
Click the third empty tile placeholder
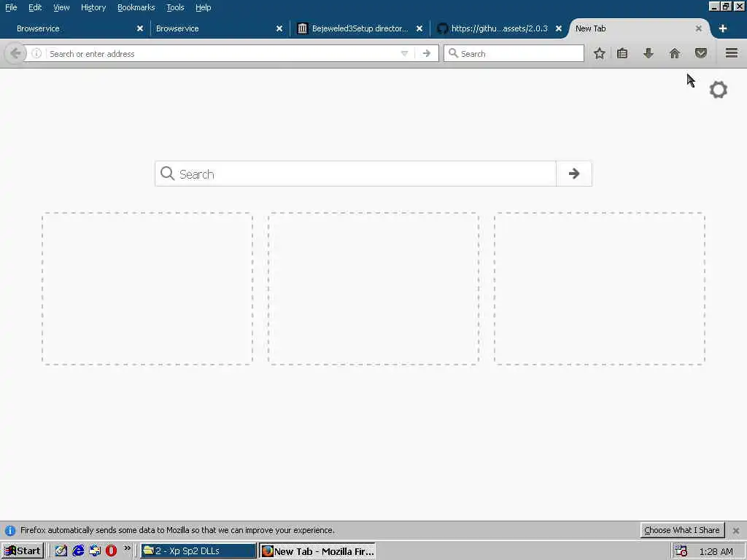pos(600,289)
